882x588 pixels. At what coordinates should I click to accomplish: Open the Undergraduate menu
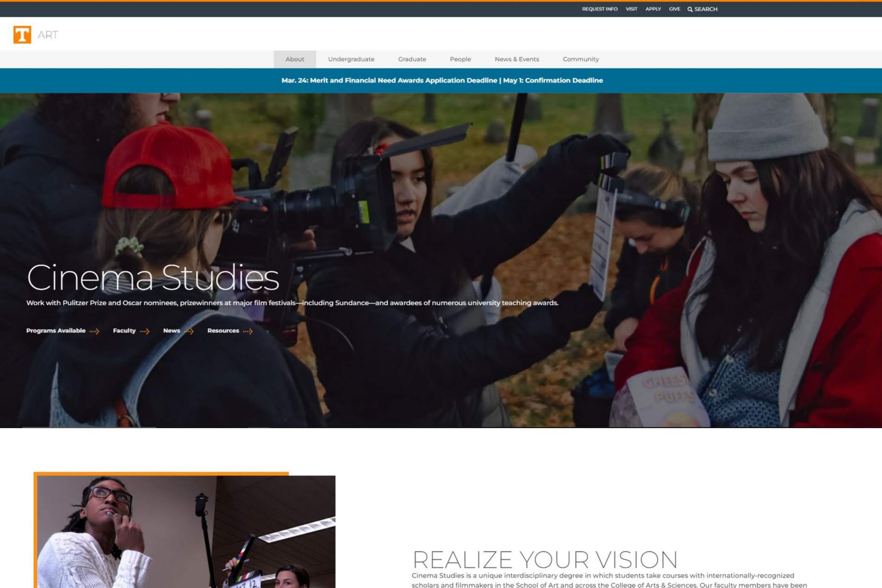click(351, 59)
